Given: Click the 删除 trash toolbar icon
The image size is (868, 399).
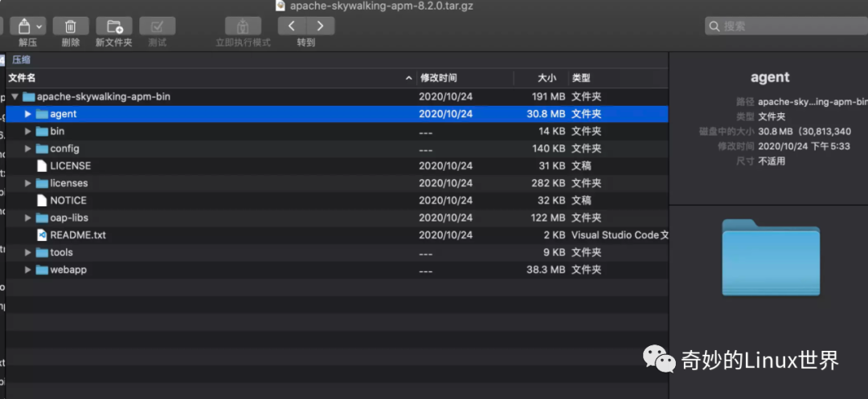Looking at the screenshot, I should [x=70, y=26].
